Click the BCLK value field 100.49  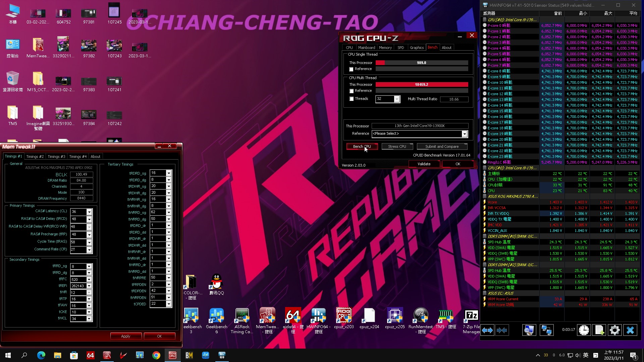click(81, 174)
